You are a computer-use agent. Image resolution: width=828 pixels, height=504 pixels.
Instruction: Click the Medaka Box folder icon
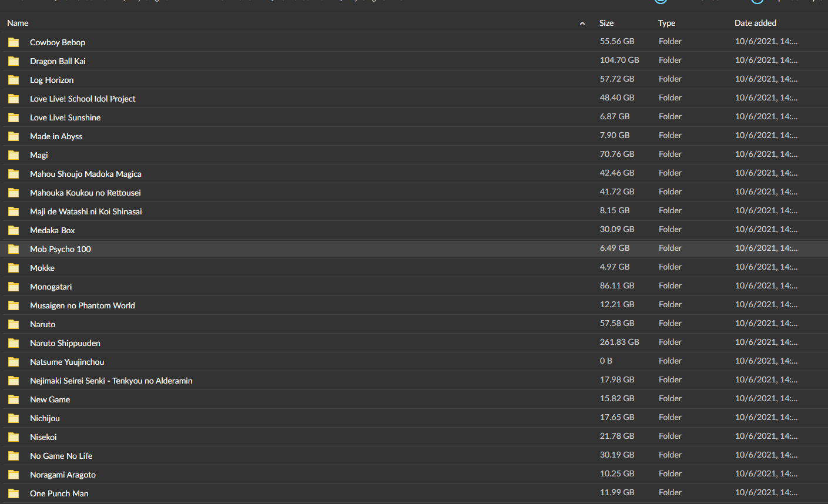click(x=14, y=230)
